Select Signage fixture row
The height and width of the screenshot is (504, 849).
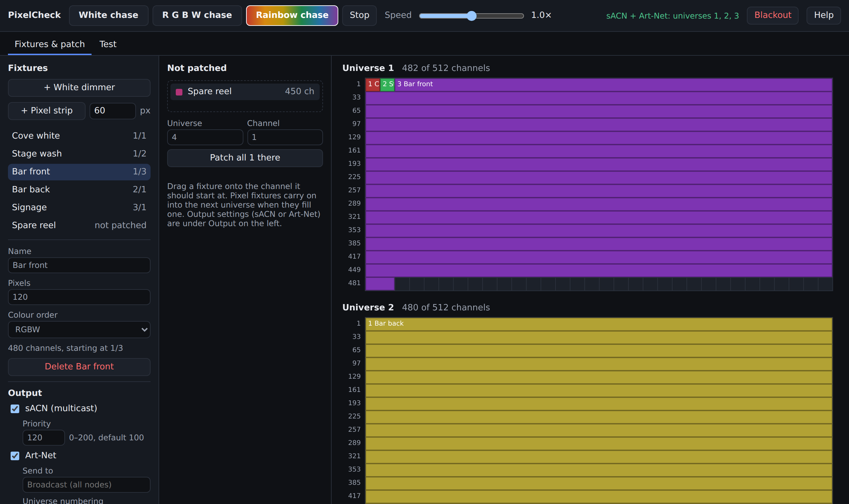click(79, 208)
